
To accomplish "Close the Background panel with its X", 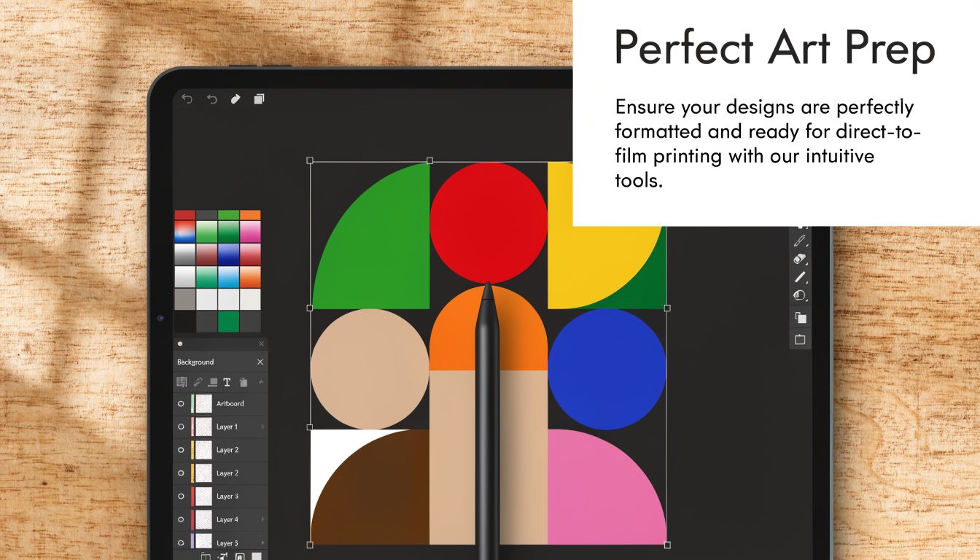I will [260, 362].
